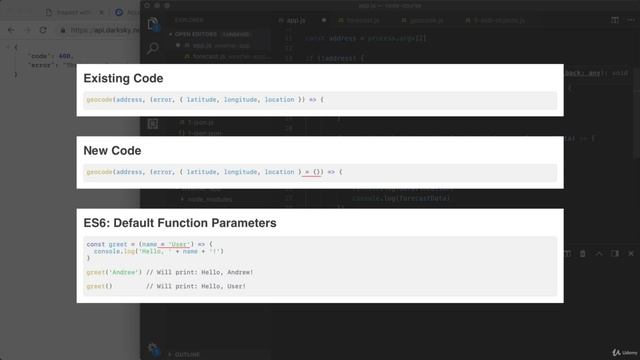This screenshot has width=640, height=360.
Task: Click the Existing Code geocode snippet
Action: coord(205,100)
